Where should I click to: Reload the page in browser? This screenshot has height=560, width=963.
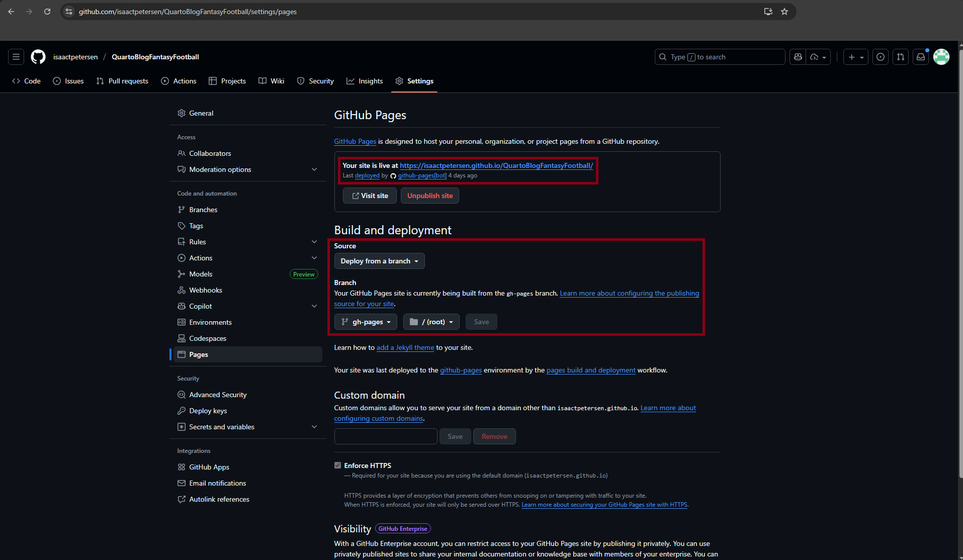click(47, 12)
